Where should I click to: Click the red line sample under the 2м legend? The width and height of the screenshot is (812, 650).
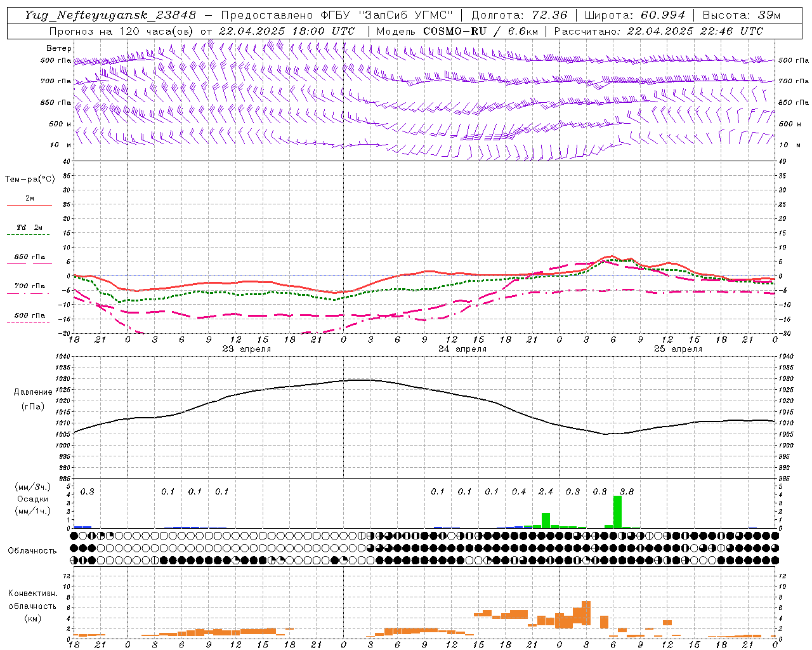click(29, 206)
